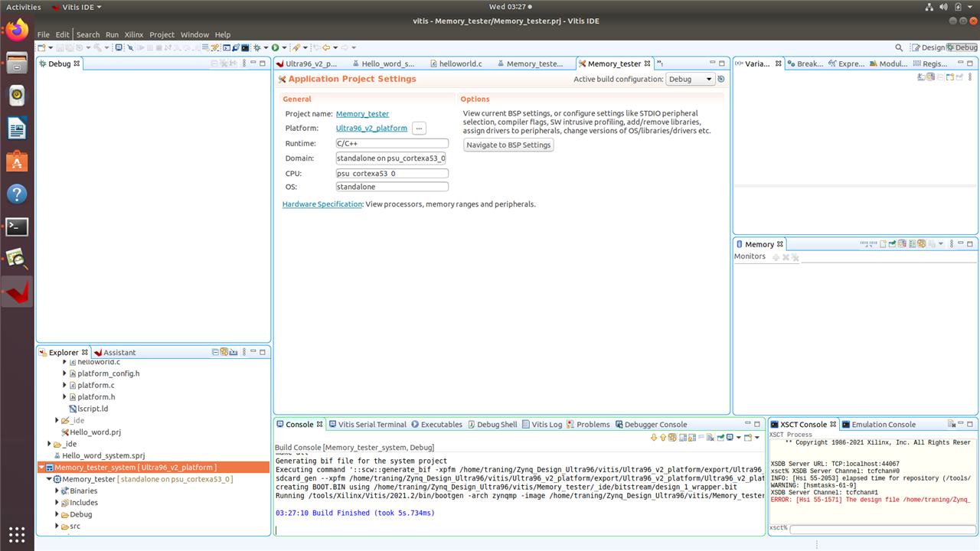
Task: Switch to the Modules tab
Action: [888, 64]
